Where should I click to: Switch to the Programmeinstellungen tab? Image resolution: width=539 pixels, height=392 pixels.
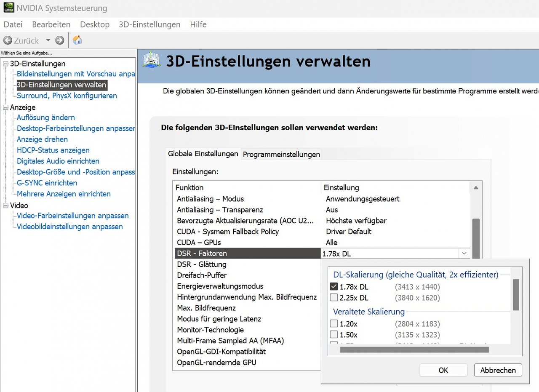point(281,155)
